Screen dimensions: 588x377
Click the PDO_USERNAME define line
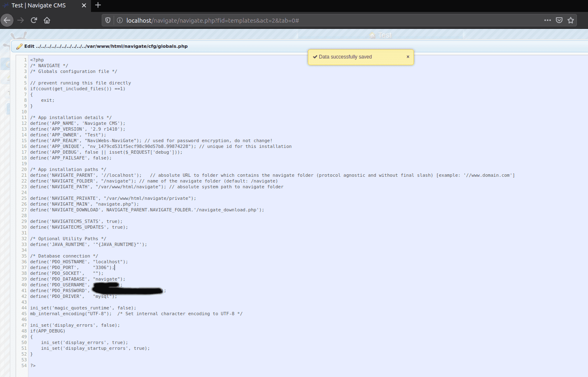coord(76,285)
